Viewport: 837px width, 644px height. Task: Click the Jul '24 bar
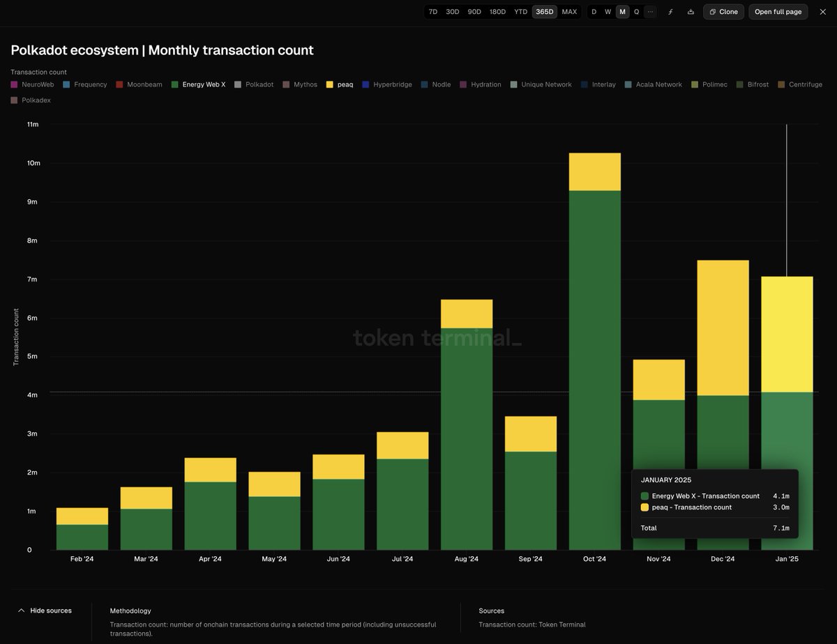tap(402, 491)
